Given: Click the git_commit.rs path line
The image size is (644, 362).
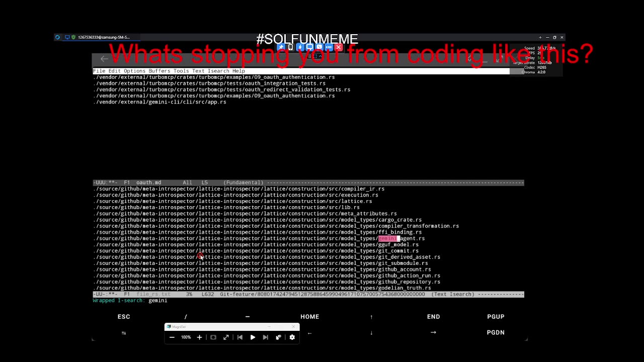Looking at the screenshot, I should (x=256, y=251).
